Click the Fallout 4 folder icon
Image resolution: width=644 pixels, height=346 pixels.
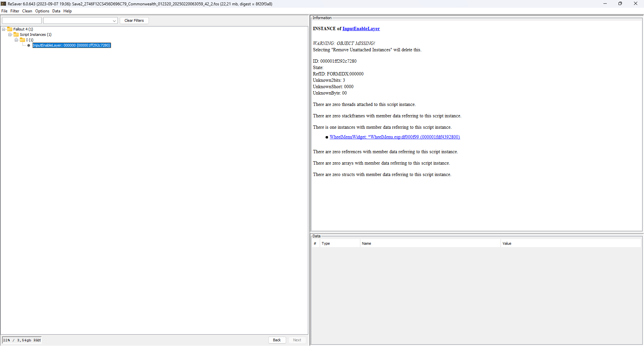point(10,29)
